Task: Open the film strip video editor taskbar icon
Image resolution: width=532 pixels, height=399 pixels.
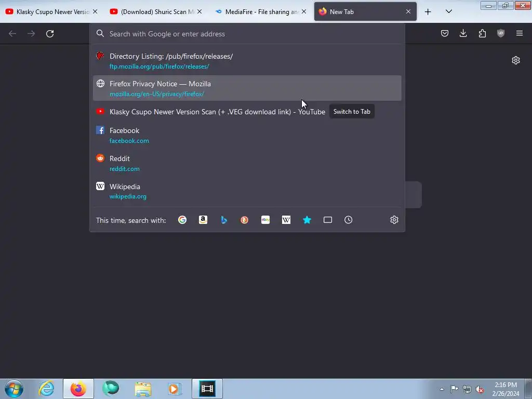Action: (207, 389)
